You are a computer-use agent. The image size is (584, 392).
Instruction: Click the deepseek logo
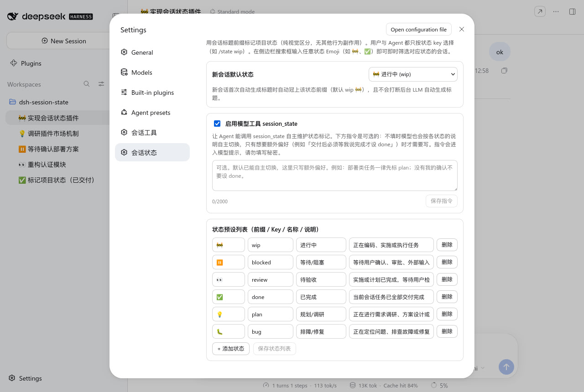click(x=50, y=16)
